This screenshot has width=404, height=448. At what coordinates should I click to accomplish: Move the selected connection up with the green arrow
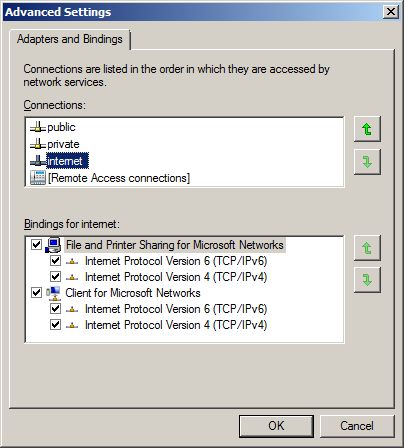tap(367, 129)
